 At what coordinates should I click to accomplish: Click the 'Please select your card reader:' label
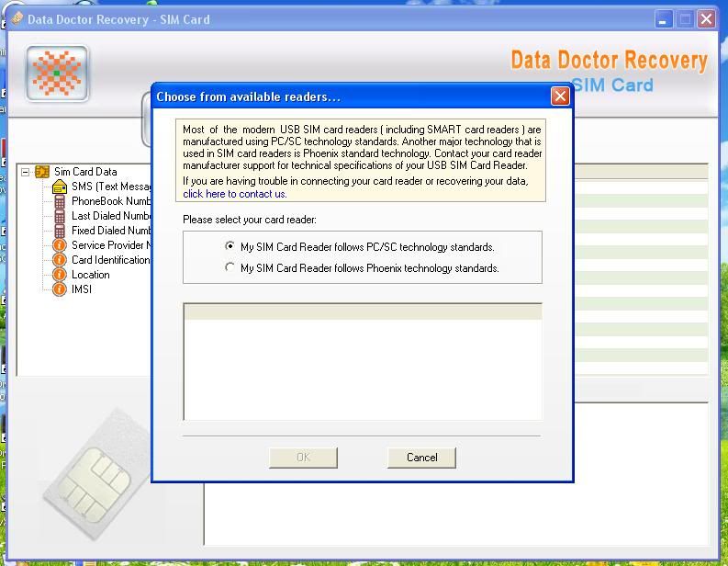tap(250, 220)
